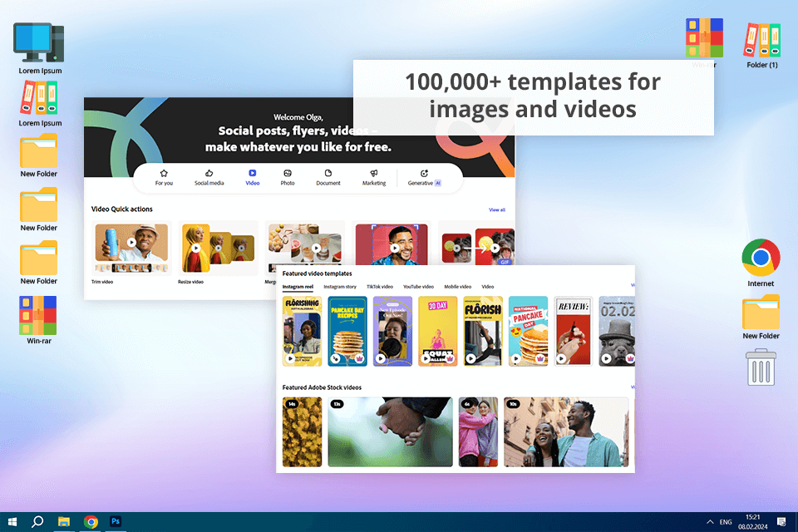Viewport: 798px width, 532px height.
Task: Switch to the Instagram story tab
Action: pos(340,287)
